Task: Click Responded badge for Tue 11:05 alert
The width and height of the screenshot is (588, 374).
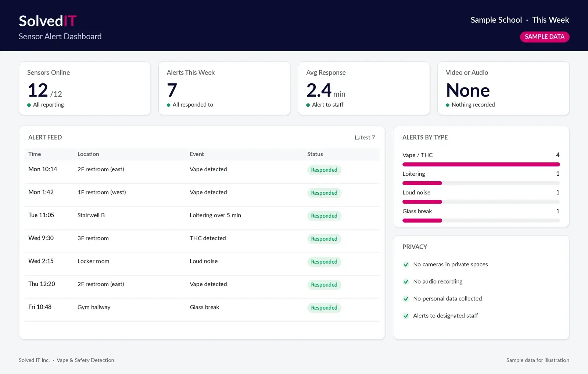Action: point(324,216)
